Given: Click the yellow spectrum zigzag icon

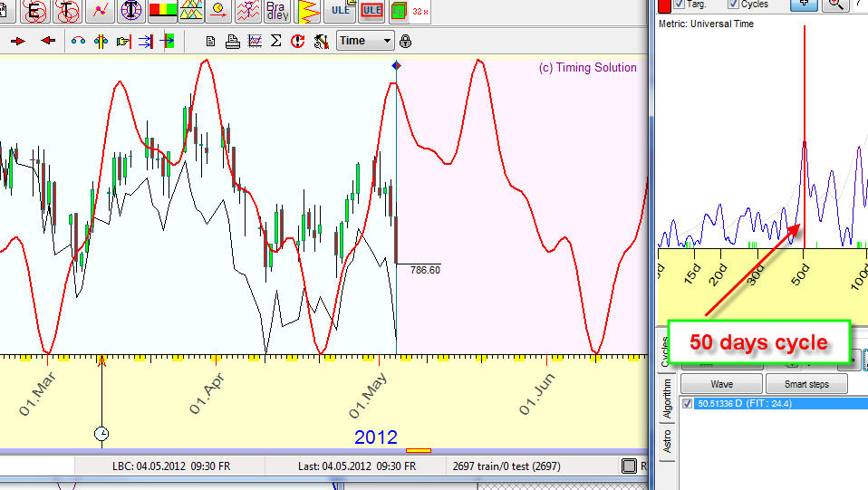Looking at the screenshot, I should coord(308,11).
